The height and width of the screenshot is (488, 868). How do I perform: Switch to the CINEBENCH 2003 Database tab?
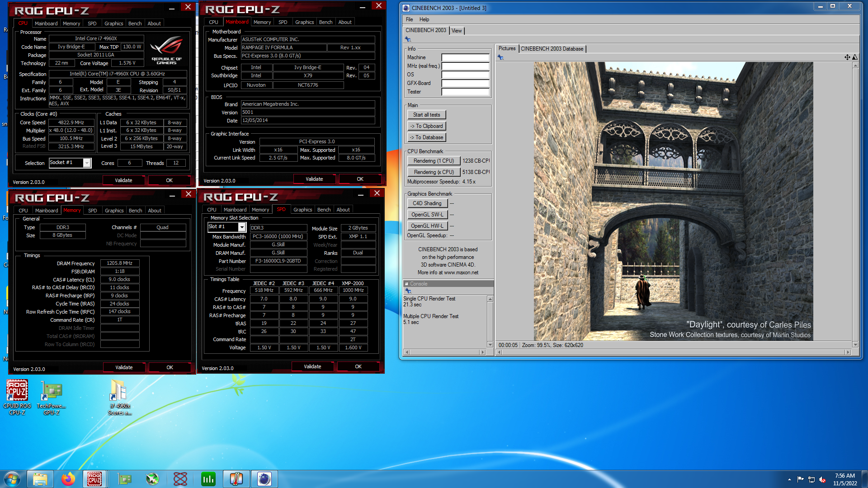[552, 49]
